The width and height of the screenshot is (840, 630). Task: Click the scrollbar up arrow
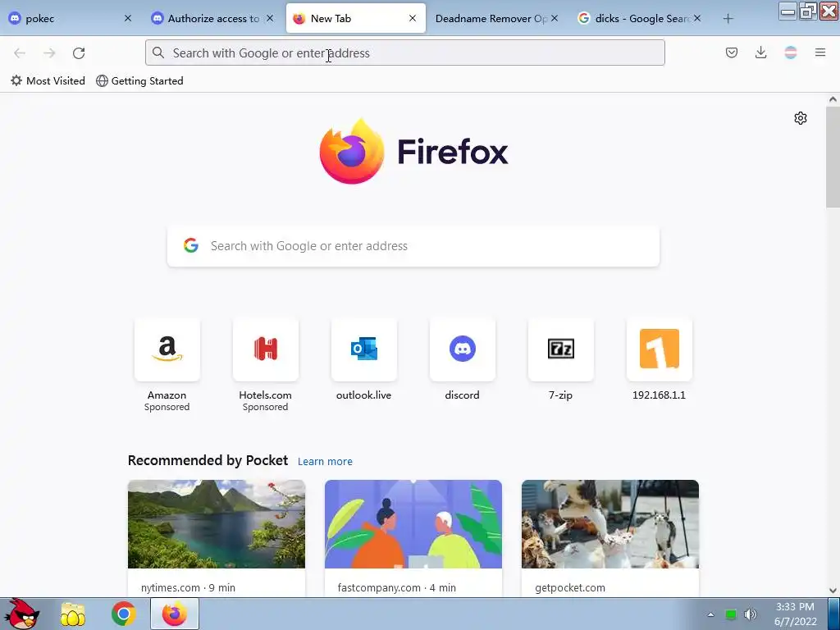click(x=833, y=99)
